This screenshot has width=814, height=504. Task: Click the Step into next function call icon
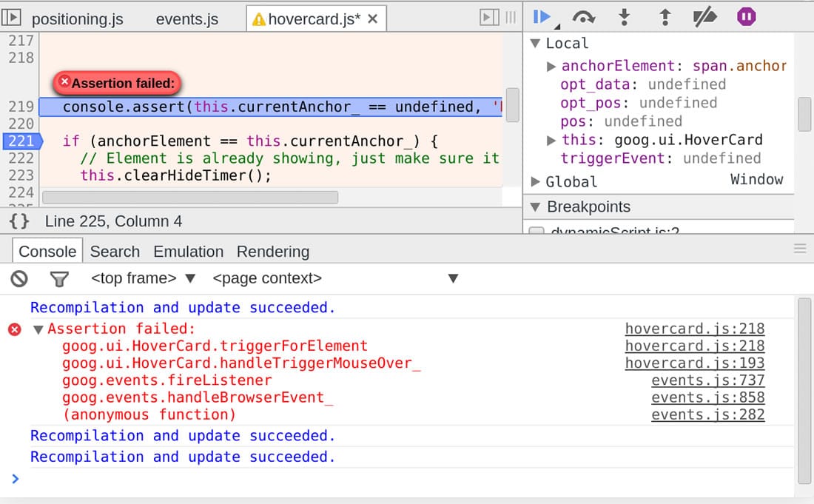pos(625,16)
